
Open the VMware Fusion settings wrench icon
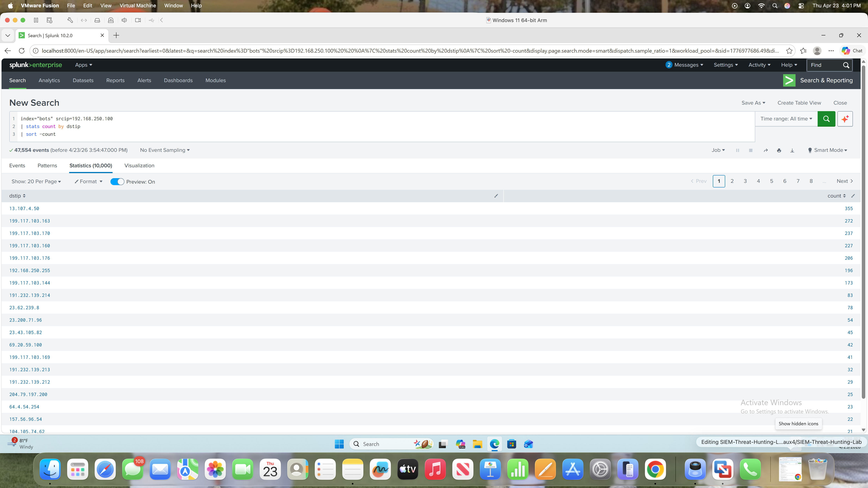tap(70, 20)
